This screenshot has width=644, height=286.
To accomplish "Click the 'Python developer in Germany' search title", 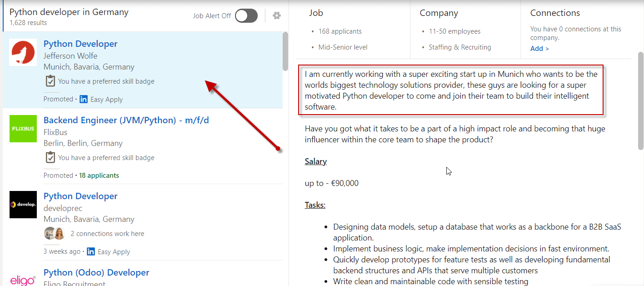I will tap(69, 12).
